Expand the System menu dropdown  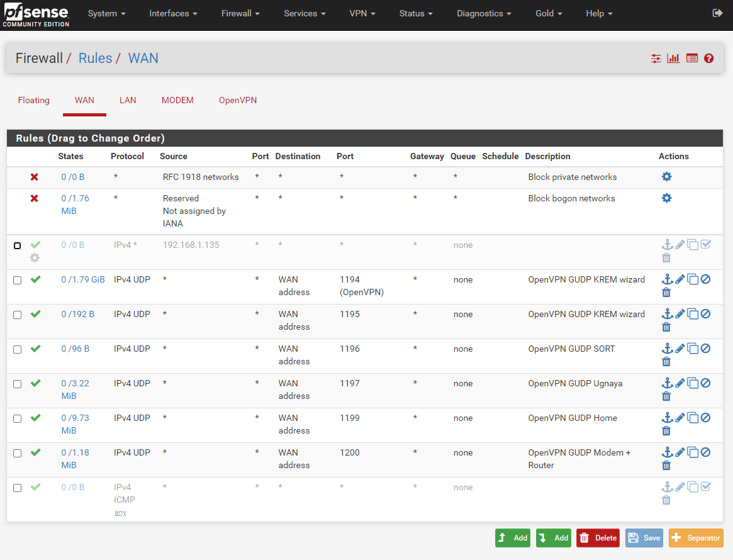(x=106, y=14)
